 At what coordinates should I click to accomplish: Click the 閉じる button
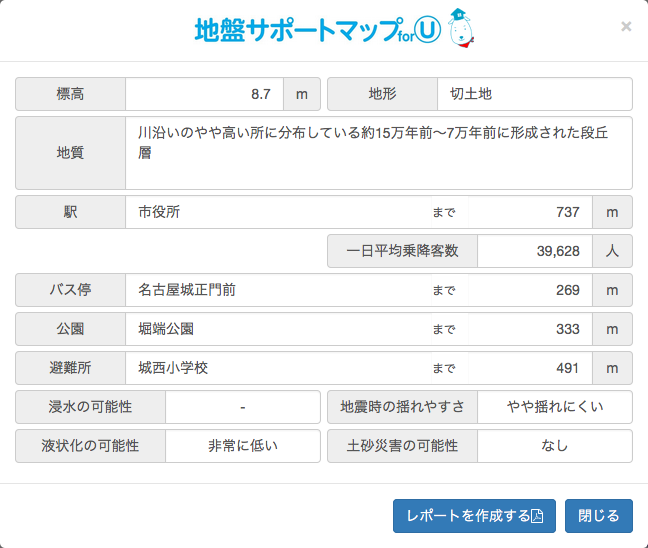tap(599, 516)
